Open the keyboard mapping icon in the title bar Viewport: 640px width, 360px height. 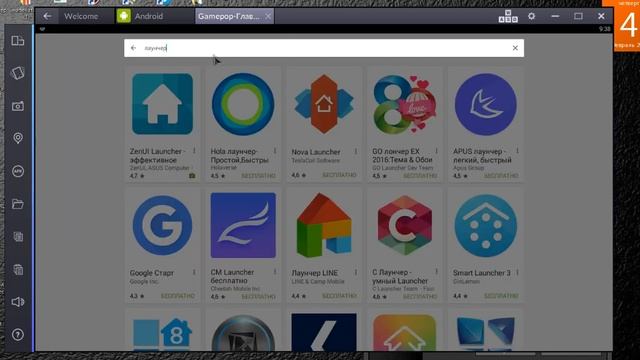point(508,16)
